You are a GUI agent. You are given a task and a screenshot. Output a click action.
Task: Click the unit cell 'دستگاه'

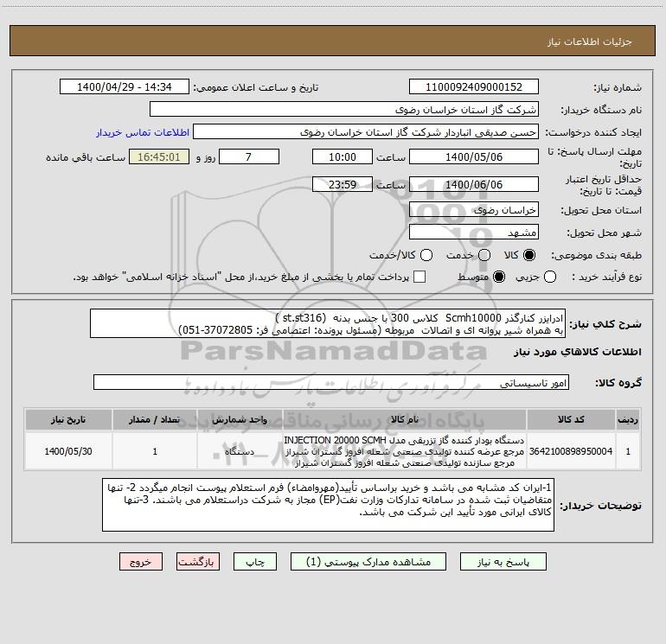pyautogui.click(x=240, y=451)
